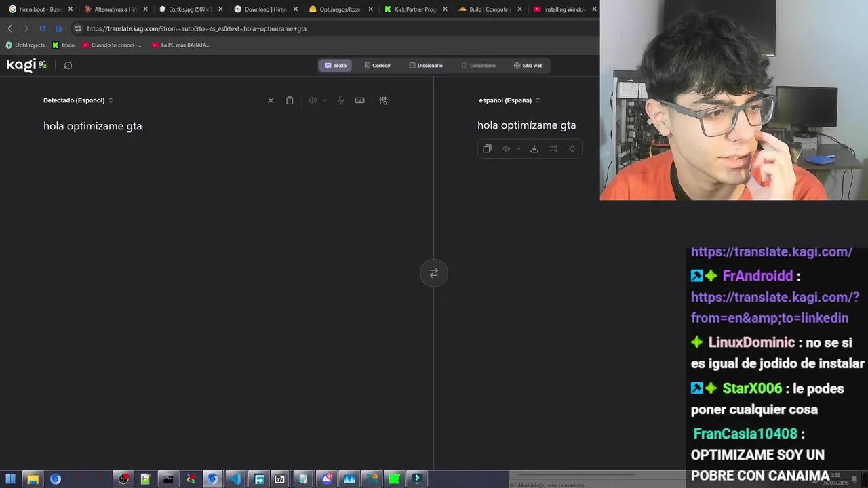Switch to the Corregir tab
868x488 pixels.
coord(378,66)
